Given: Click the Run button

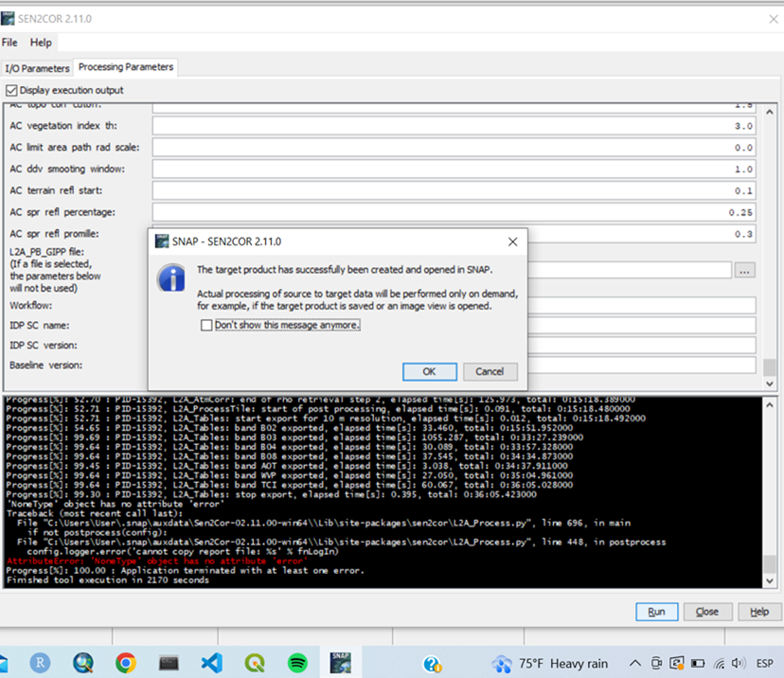Looking at the screenshot, I should point(656,612).
